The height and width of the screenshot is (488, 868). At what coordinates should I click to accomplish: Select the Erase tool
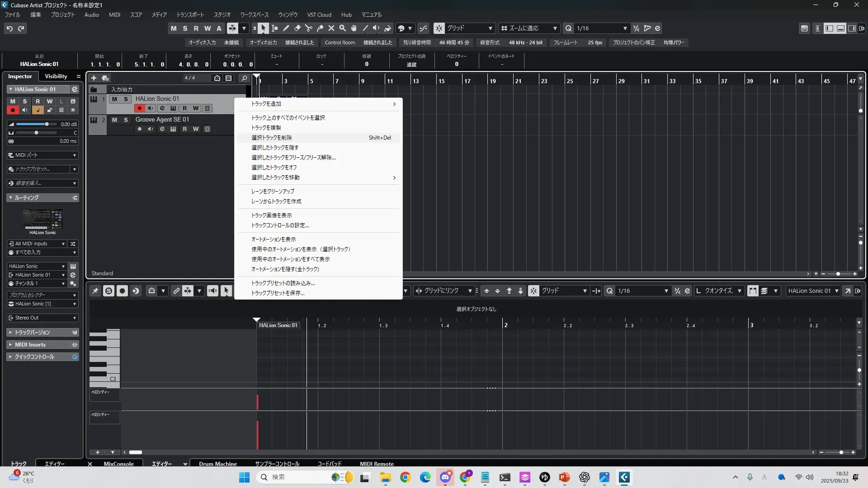pos(297,28)
